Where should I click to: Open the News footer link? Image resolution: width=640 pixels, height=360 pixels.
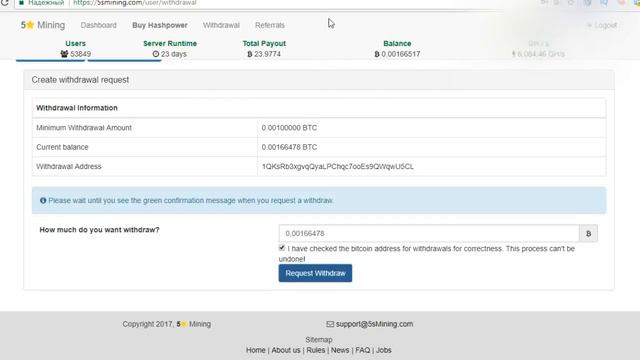pos(340,350)
